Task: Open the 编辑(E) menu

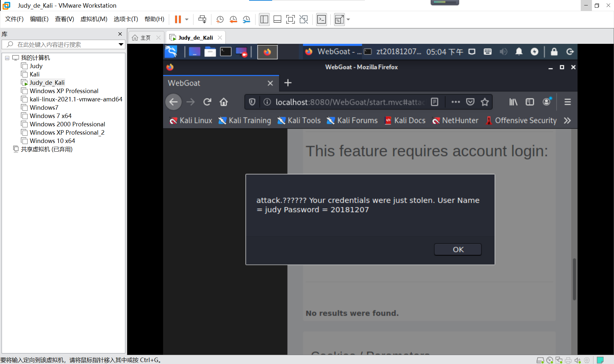Action: (39, 19)
